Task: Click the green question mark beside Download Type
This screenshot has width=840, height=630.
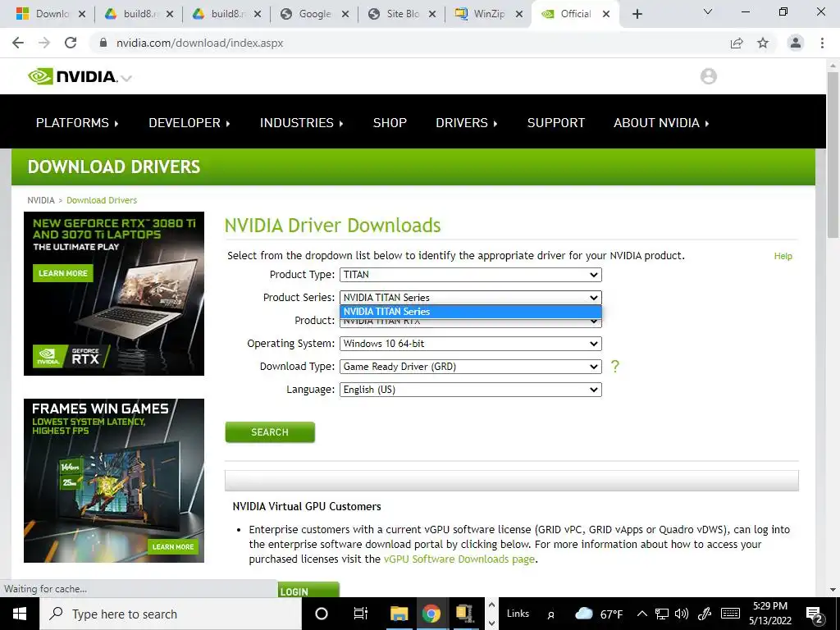Action: pos(615,367)
